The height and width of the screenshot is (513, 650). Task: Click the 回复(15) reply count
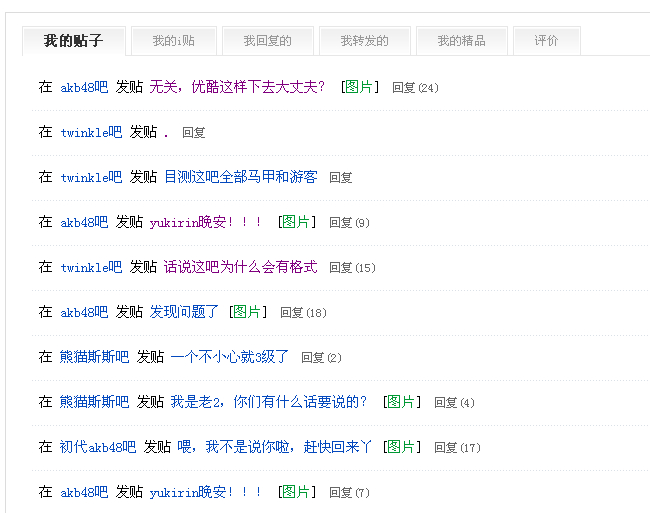pyautogui.click(x=352, y=268)
